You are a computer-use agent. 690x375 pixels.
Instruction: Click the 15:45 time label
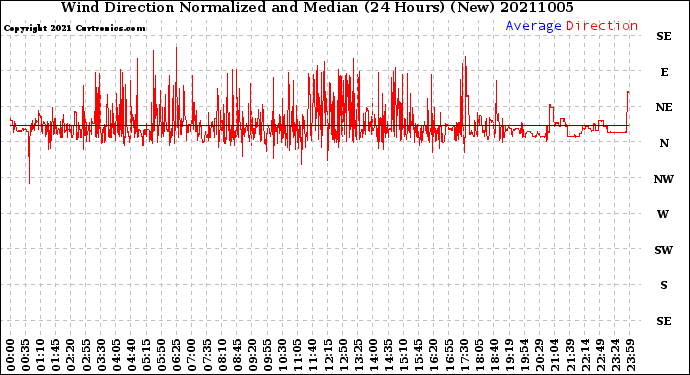(418, 355)
